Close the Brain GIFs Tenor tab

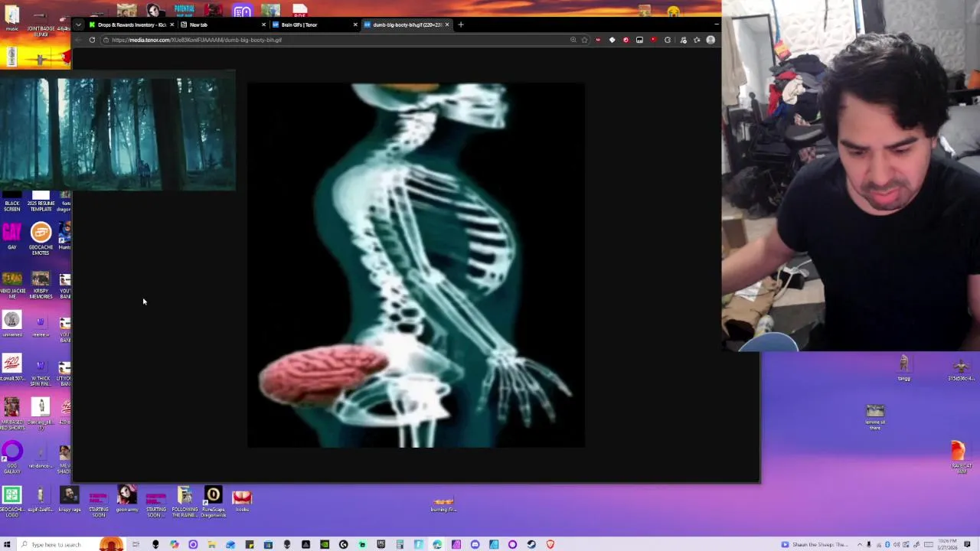[x=355, y=24]
